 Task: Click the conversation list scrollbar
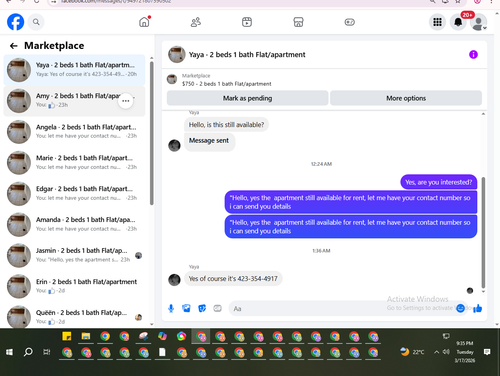[x=152, y=133]
